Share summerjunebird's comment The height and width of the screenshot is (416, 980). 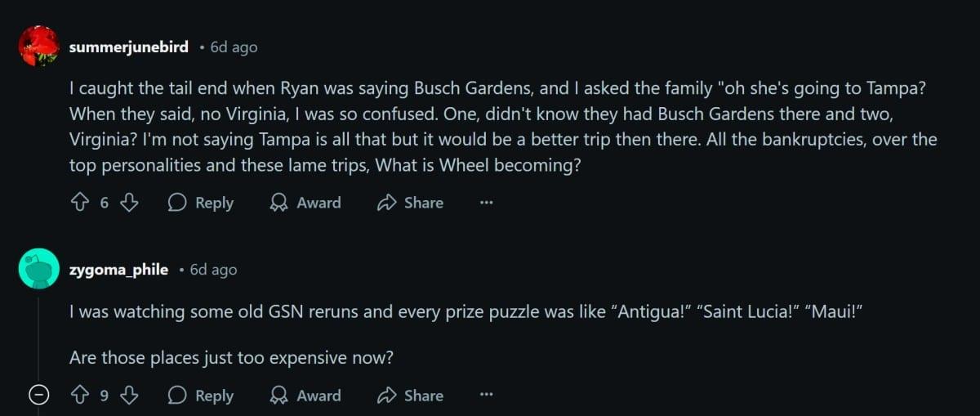point(410,203)
